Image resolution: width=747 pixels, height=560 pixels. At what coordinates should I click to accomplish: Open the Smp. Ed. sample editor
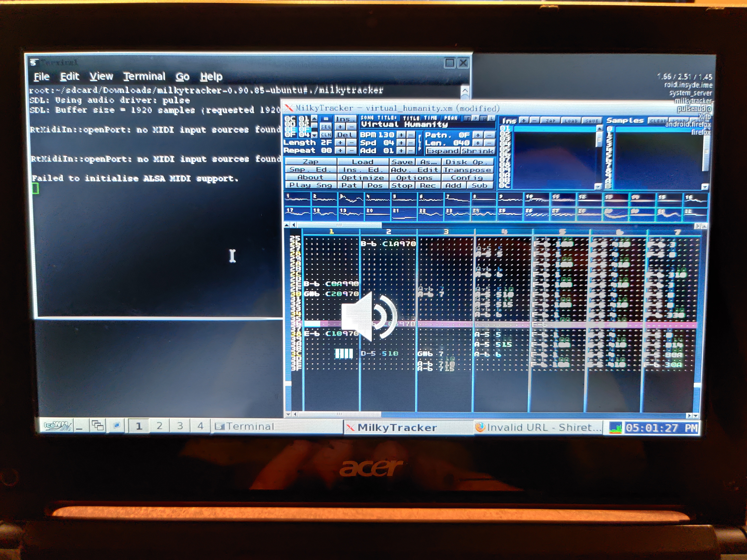(x=311, y=169)
